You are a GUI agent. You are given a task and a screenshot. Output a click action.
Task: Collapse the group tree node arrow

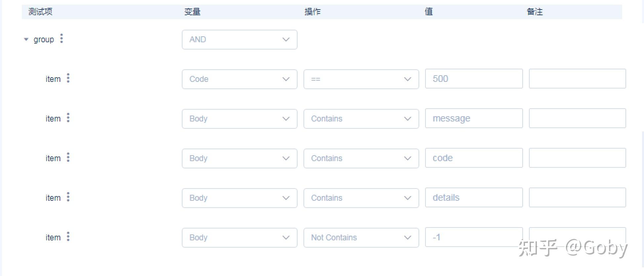26,39
